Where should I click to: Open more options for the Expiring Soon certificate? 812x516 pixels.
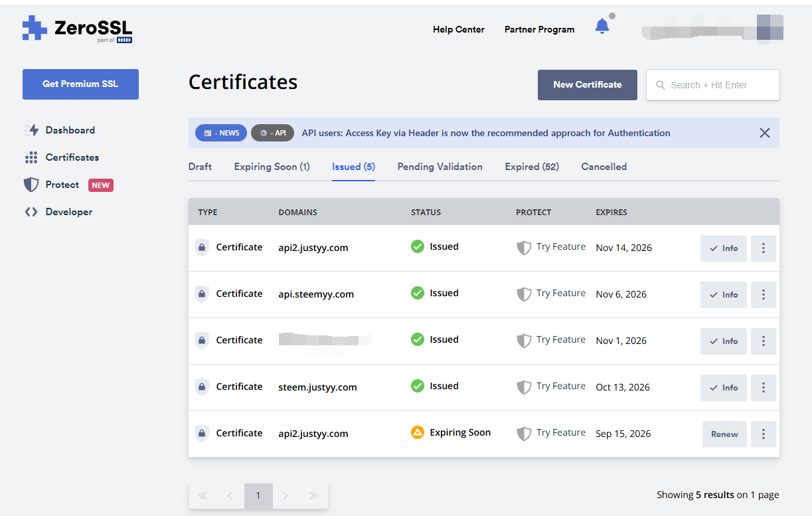[764, 434]
